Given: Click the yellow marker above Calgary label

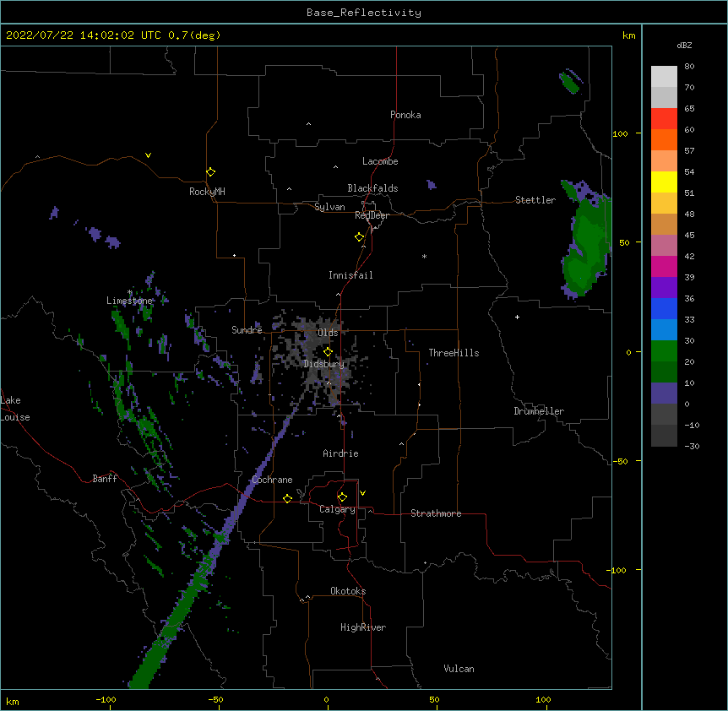Looking at the screenshot, I should coord(342,497).
